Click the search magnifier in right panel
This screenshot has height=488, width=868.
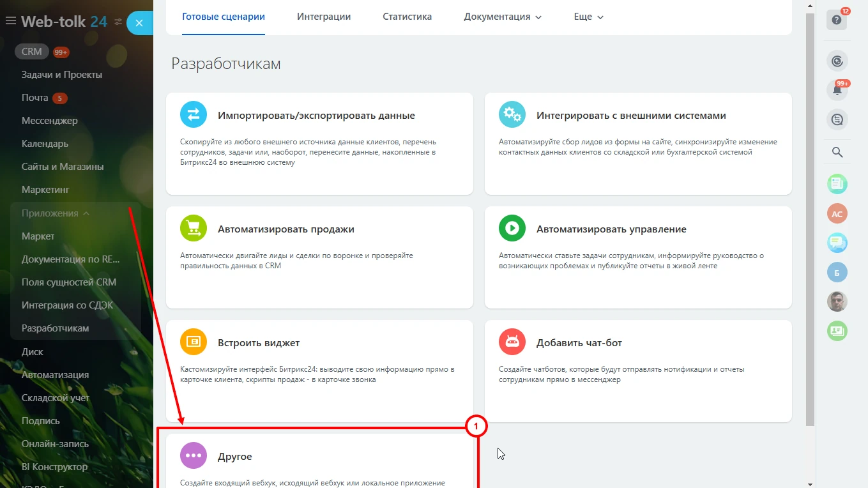tap(837, 152)
